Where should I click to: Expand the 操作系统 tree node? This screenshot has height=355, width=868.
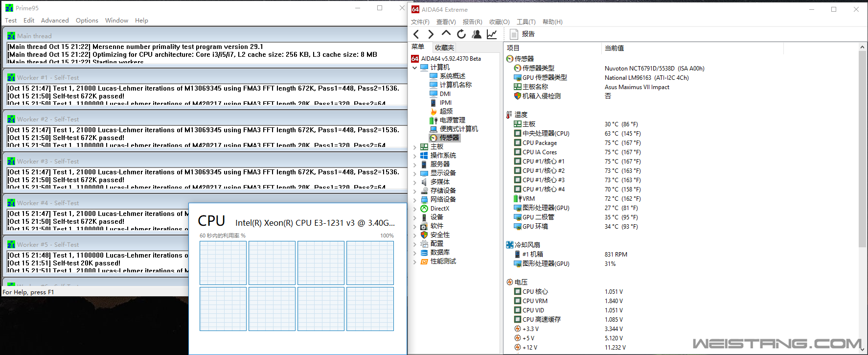pos(415,156)
